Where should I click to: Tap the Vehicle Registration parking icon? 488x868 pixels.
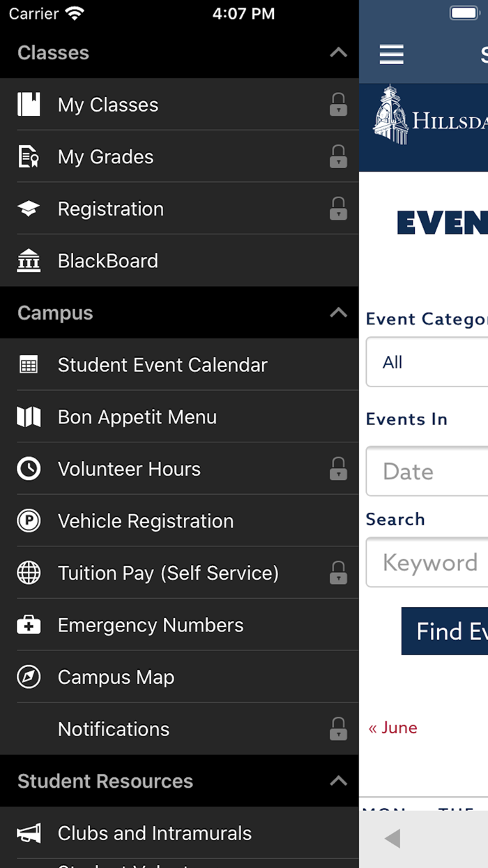click(29, 521)
